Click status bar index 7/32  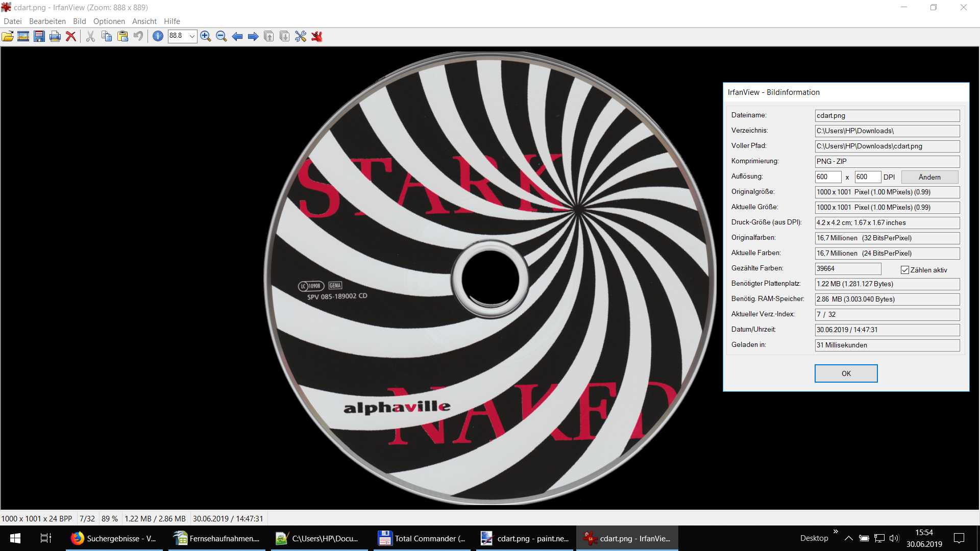(x=87, y=518)
